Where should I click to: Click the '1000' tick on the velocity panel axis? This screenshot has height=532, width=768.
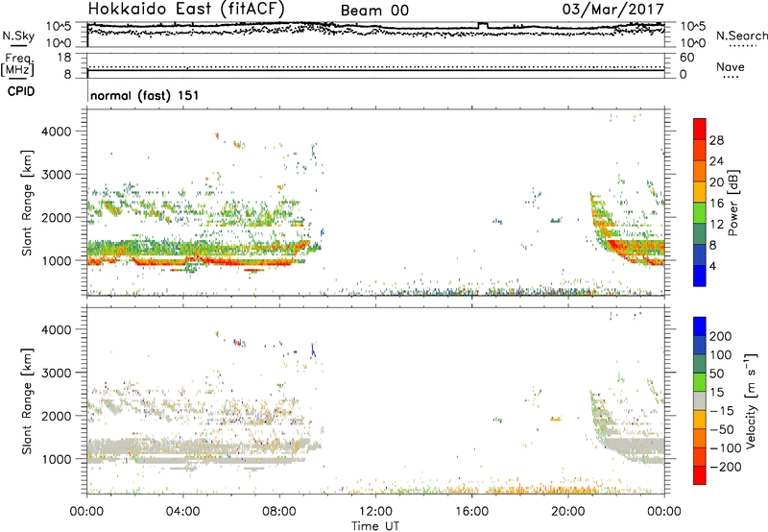point(57,459)
